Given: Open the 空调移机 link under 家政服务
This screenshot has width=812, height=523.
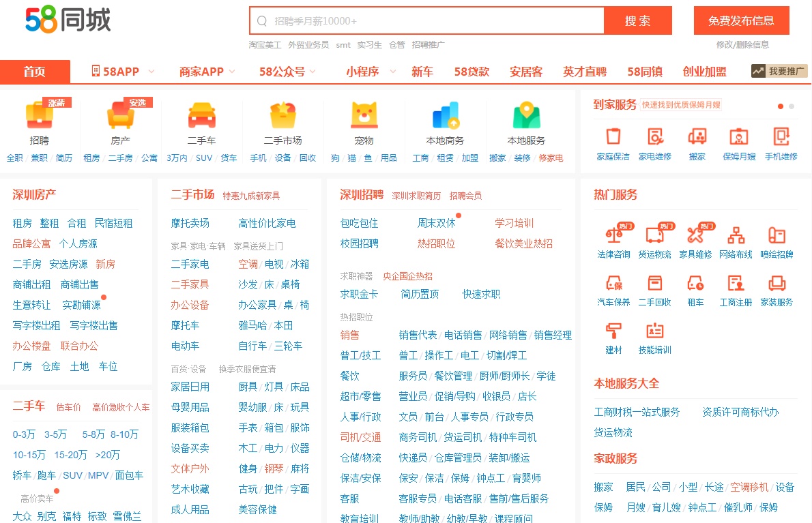Looking at the screenshot, I should click(749, 487).
